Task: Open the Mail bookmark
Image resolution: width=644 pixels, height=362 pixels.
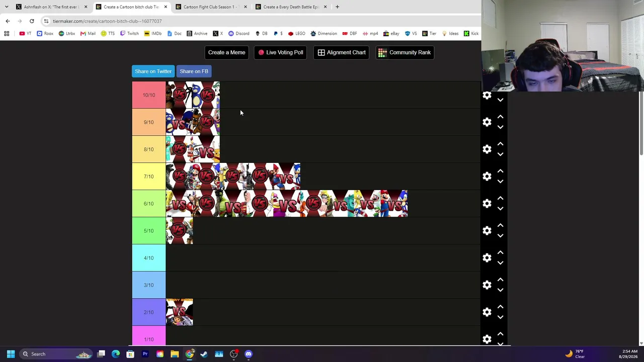Action: 88,34
